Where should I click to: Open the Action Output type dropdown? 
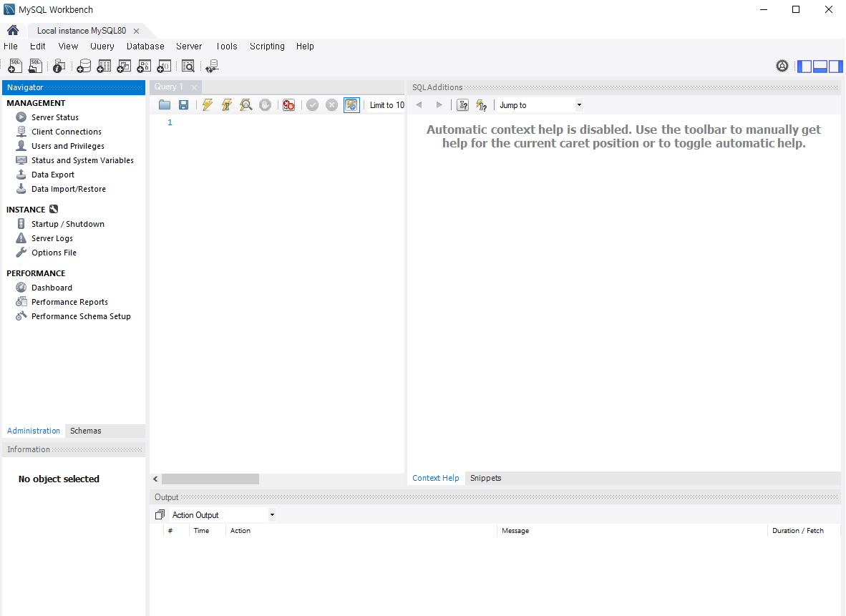click(223, 514)
